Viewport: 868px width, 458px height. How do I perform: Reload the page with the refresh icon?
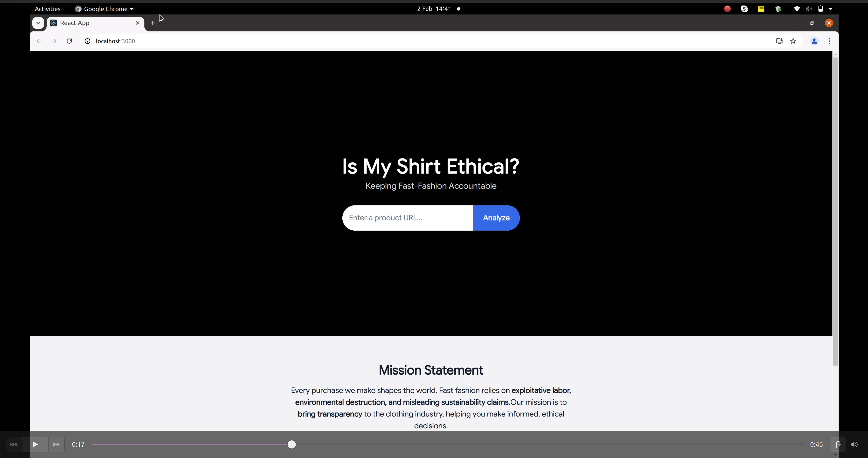(69, 41)
